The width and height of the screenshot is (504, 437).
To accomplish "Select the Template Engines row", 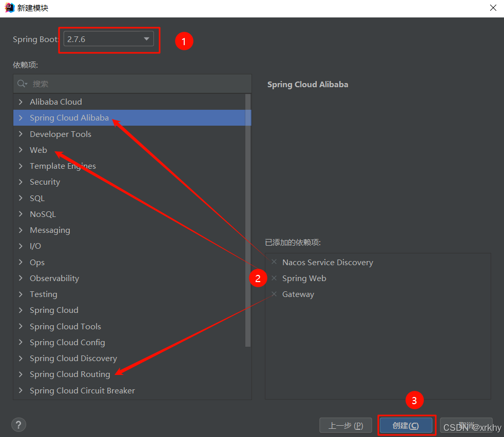I will (x=129, y=166).
